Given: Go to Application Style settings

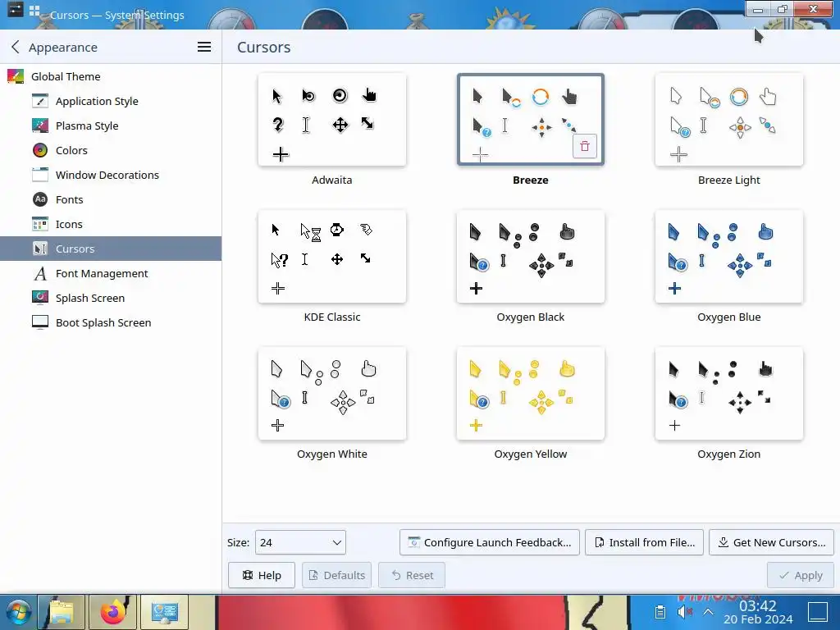Looking at the screenshot, I should coord(111,101).
